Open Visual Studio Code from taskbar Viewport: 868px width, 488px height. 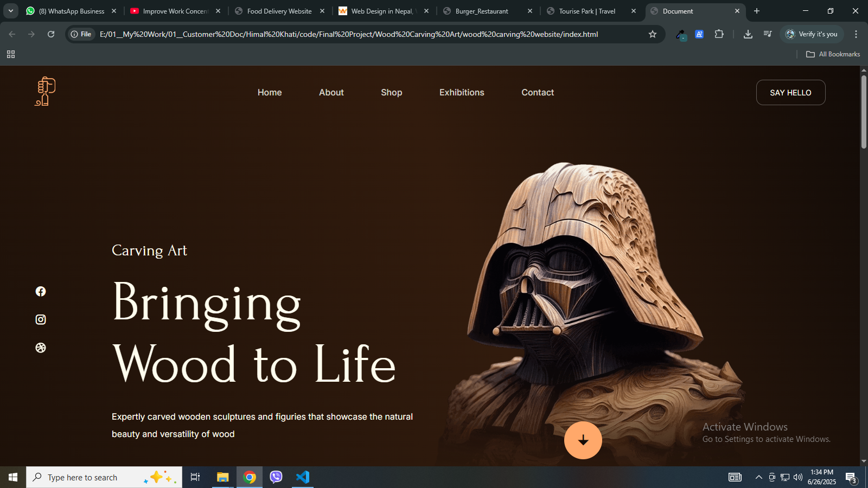tap(303, 477)
